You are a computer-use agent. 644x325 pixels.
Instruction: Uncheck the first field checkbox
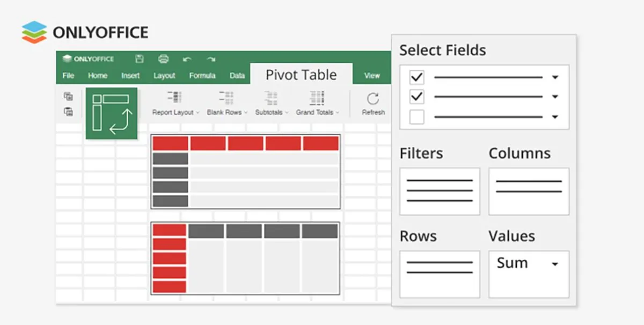click(416, 77)
